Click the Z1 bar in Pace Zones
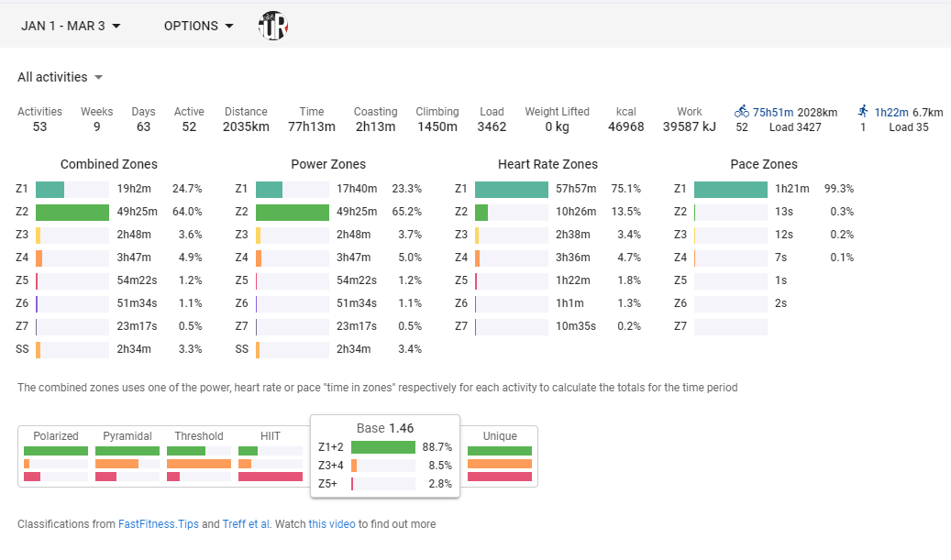 coord(730,189)
